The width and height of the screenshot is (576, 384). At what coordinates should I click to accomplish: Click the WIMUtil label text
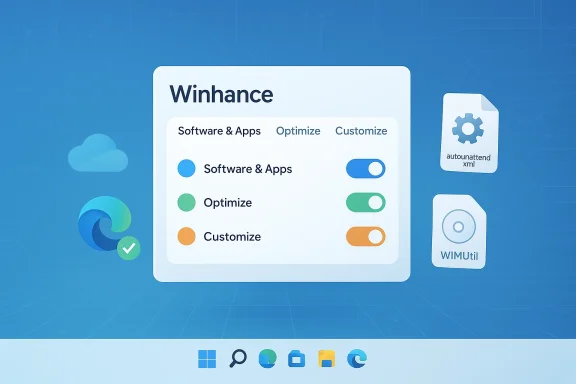(x=459, y=255)
